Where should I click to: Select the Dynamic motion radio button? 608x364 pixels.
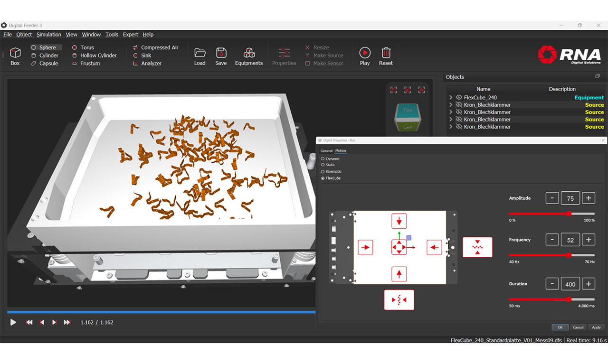[323, 159]
